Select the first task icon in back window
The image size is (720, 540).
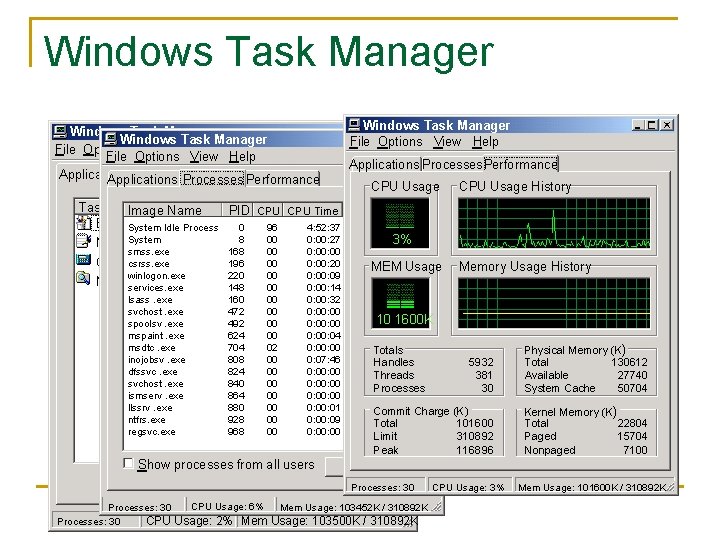(x=86, y=223)
